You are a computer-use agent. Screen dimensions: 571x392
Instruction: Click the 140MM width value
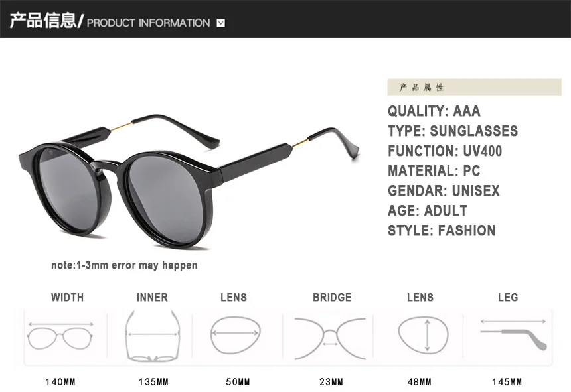coord(60,382)
